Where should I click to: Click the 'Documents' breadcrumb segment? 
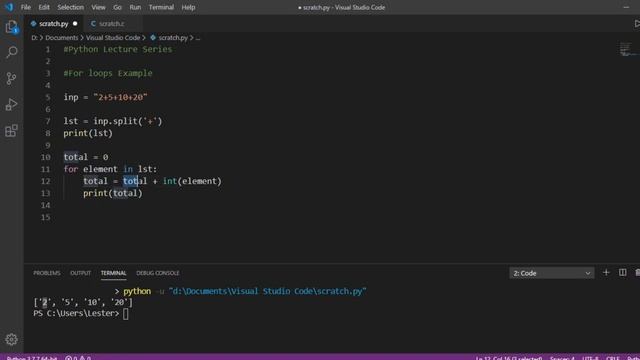(x=62, y=38)
